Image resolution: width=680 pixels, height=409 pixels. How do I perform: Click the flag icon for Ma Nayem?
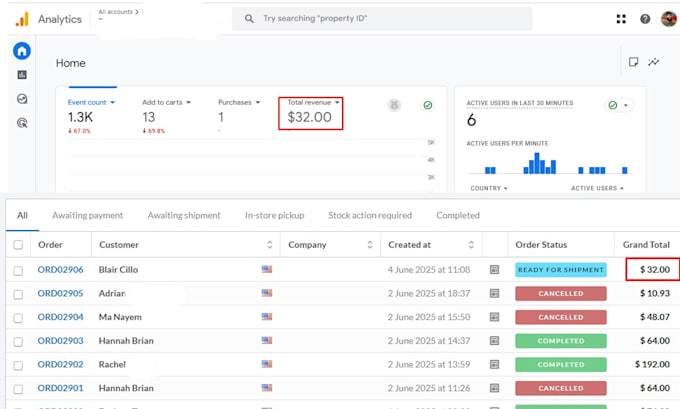click(267, 317)
